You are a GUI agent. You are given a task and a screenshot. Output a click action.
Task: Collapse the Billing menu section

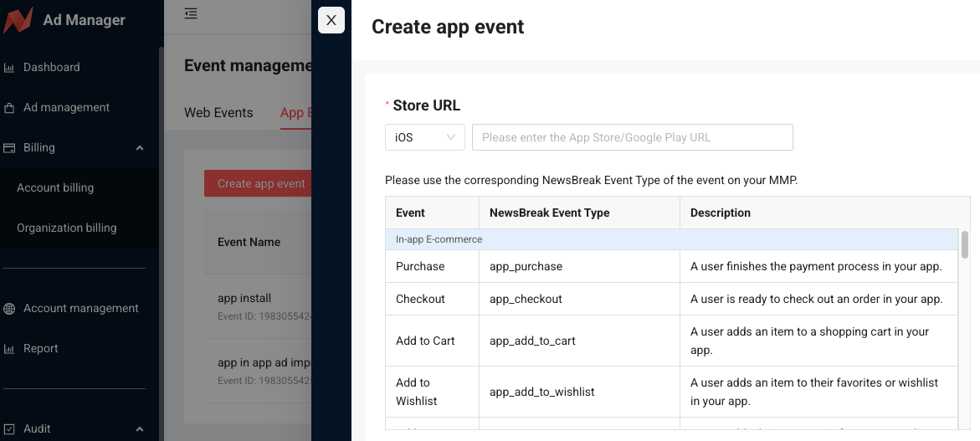[x=140, y=148]
